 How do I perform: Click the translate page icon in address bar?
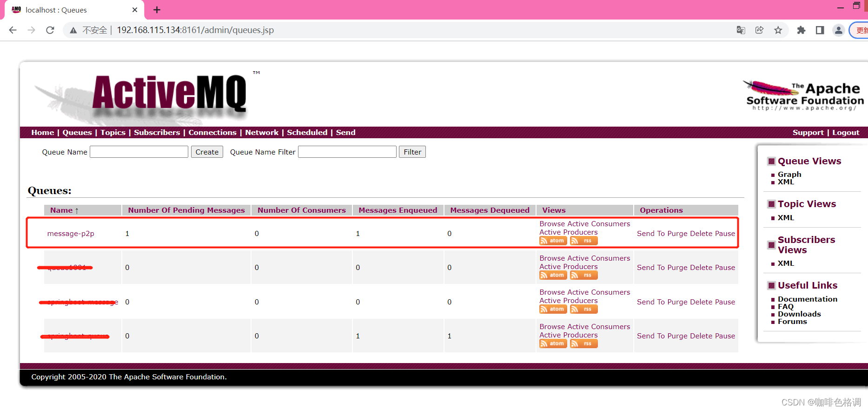pyautogui.click(x=741, y=30)
